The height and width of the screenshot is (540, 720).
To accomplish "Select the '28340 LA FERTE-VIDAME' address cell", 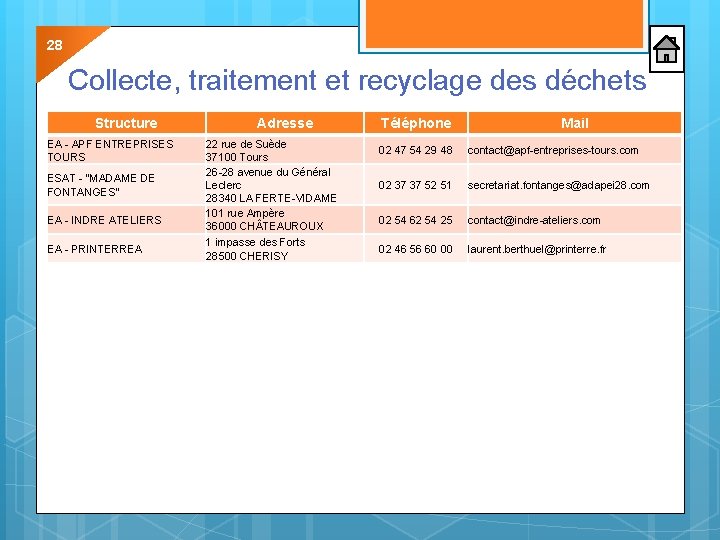I will pyautogui.click(x=285, y=185).
